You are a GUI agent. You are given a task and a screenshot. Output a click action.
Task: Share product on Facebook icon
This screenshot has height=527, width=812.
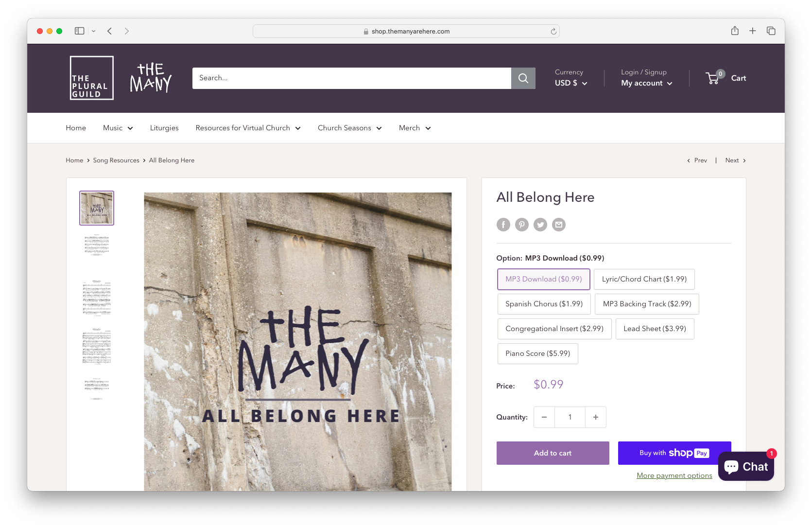503,225
